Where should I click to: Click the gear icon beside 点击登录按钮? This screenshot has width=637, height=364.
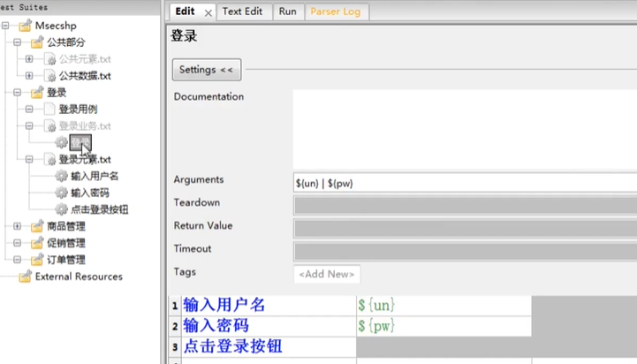pos(61,209)
